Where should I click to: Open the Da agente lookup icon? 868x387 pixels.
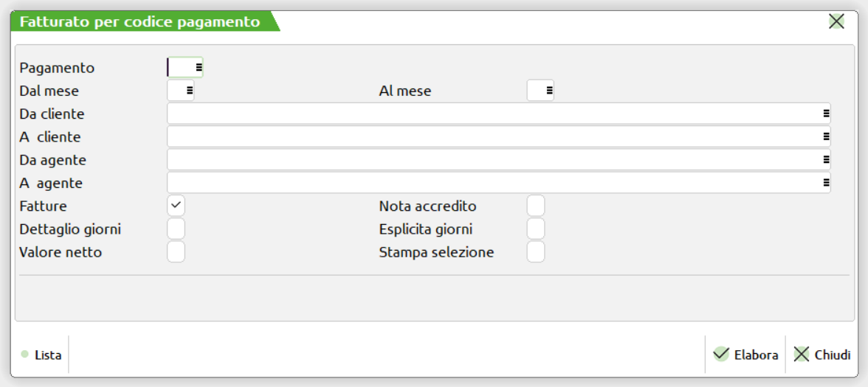(x=826, y=160)
